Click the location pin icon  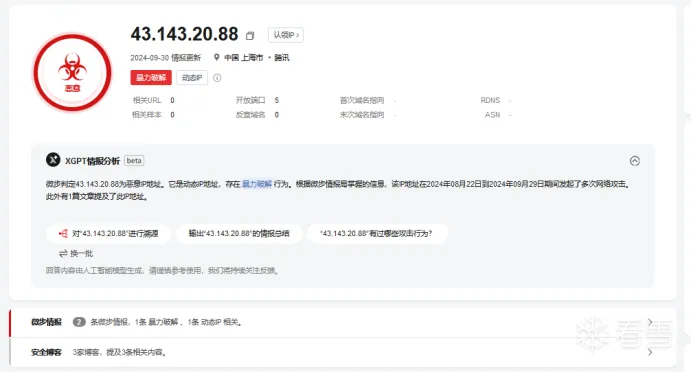coord(217,57)
